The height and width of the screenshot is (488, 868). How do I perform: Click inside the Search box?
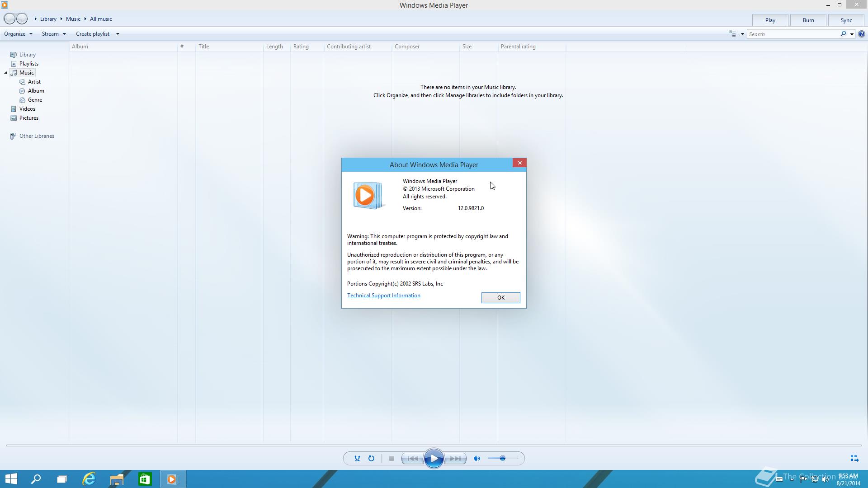tap(793, 34)
